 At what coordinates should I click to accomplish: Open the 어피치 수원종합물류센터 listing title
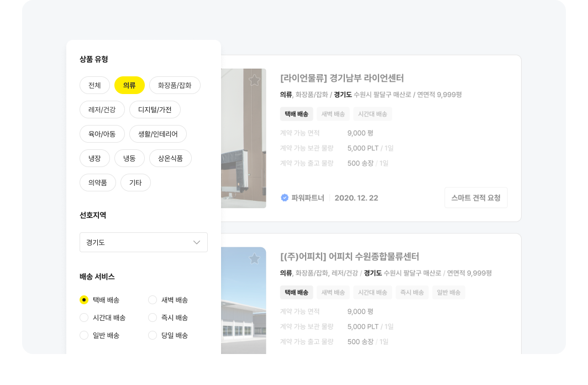tap(349, 257)
